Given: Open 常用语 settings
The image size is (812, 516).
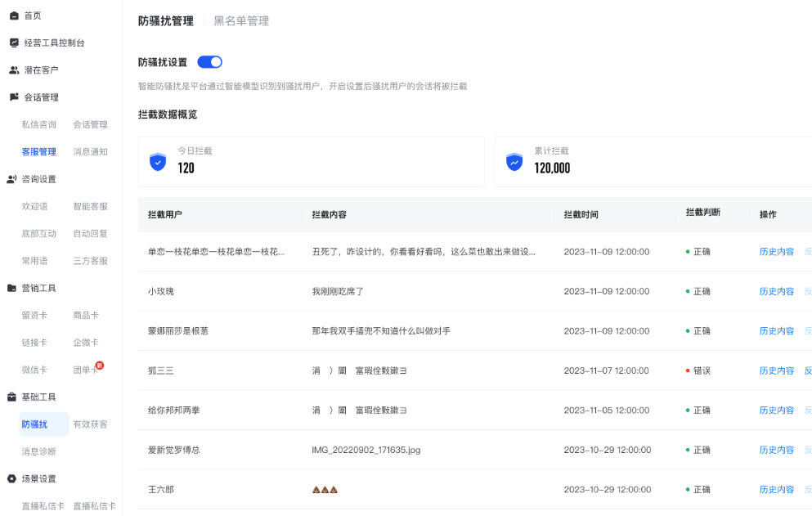Looking at the screenshot, I should point(34,261).
